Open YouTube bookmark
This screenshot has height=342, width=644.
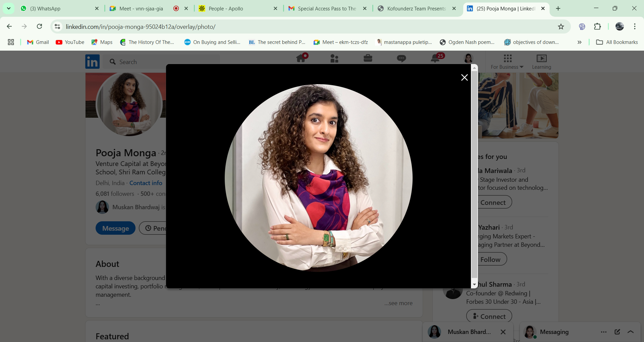[70, 42]
